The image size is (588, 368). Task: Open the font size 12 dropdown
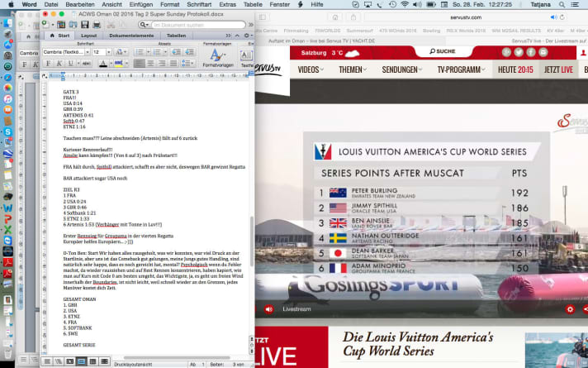click(109, 52)
